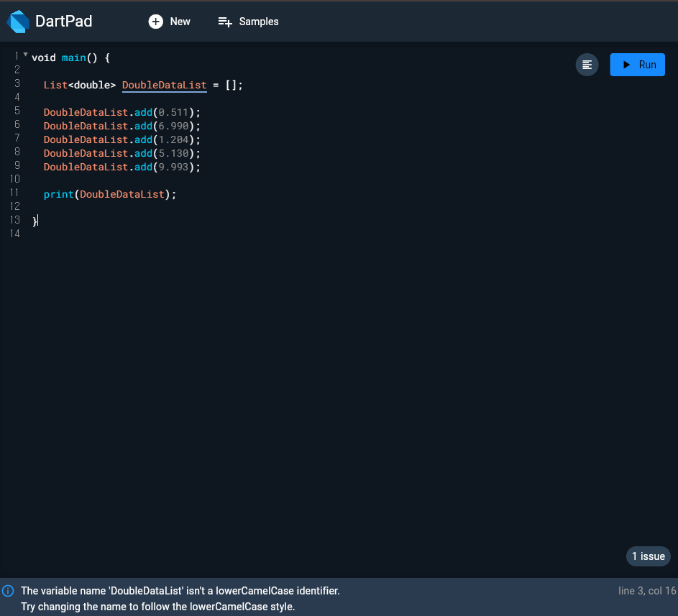The image size is (678, 616).
Task: Click line number 5 in the gutter
Action: [x=17, y=111]
